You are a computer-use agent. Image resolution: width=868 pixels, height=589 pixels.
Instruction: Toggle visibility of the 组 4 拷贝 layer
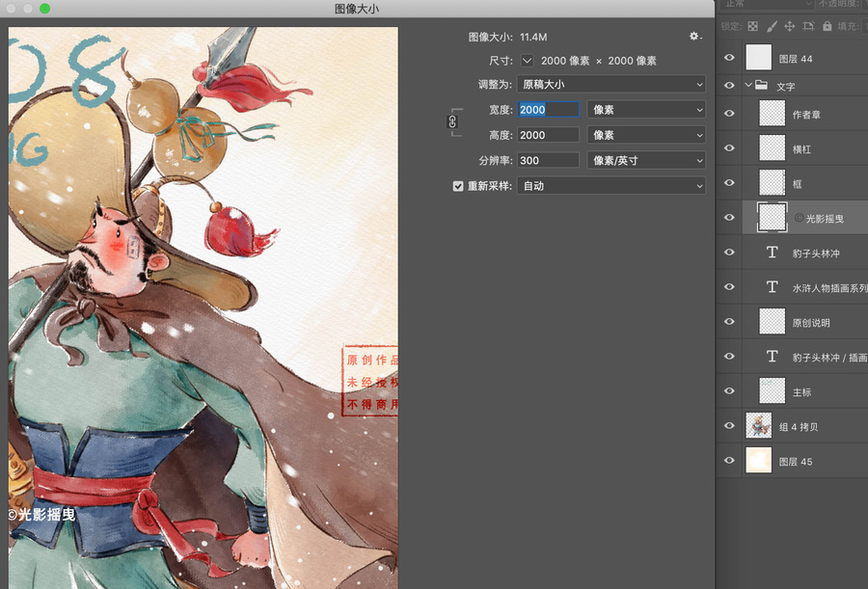[x=730, y=426]
